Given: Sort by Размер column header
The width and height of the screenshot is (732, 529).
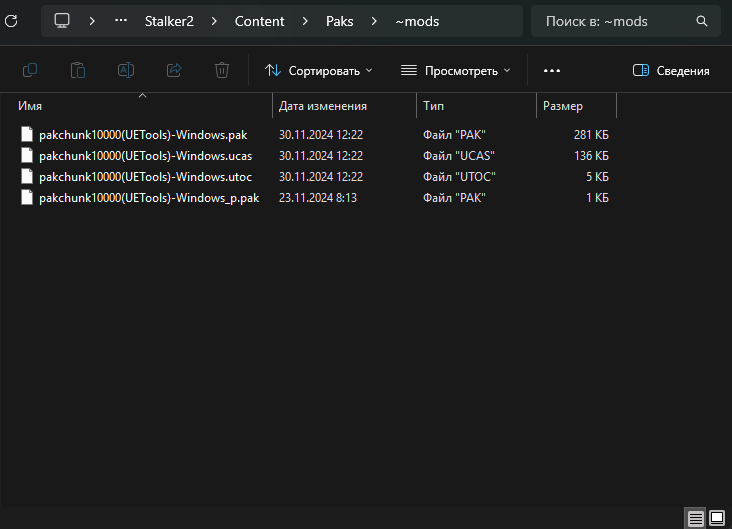Looking at the screenshot, I should coord(563,105).
